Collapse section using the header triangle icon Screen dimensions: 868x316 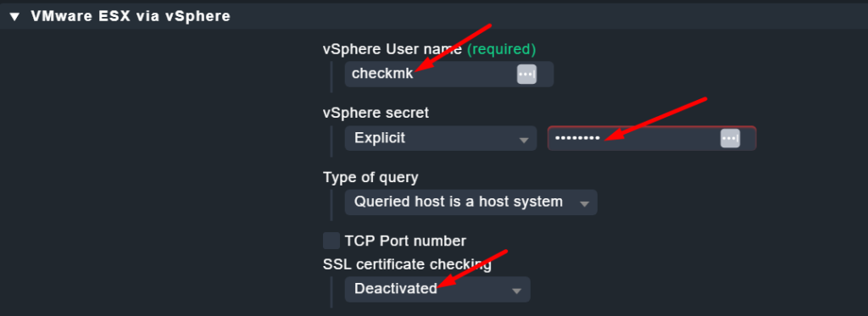tap(15, 17)
